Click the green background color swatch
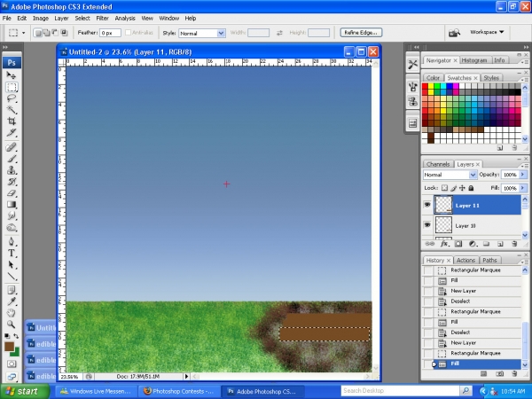Screen dimensions: 532x399 click(x=16, y=353)
